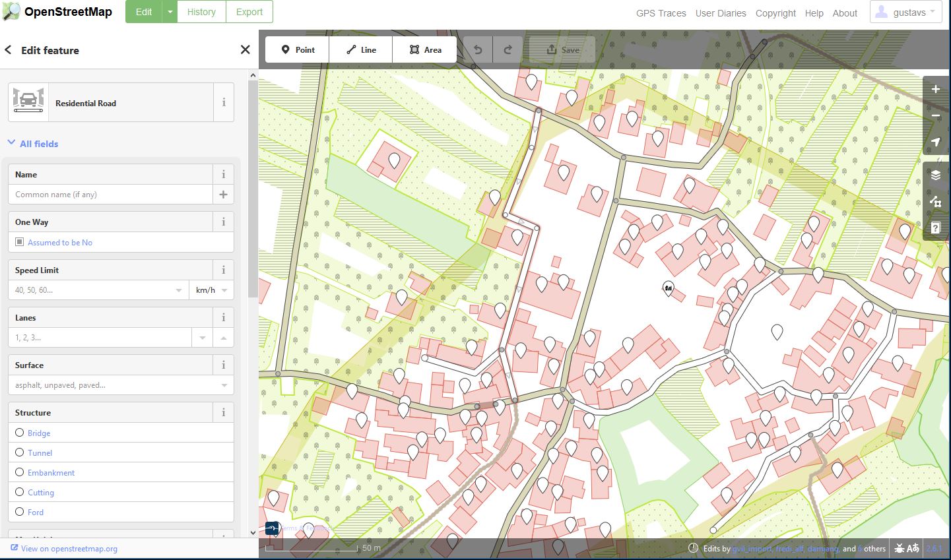Image resolution: width=951 pixels, height=560 pixels.
Task: Open GPS Traces page
Action: point(661,13)
